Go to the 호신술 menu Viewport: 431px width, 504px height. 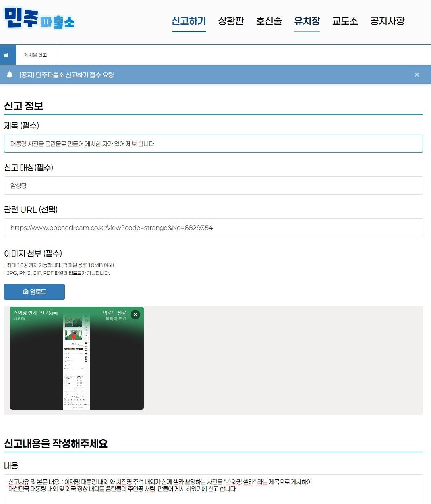click(x=269, y=21)
